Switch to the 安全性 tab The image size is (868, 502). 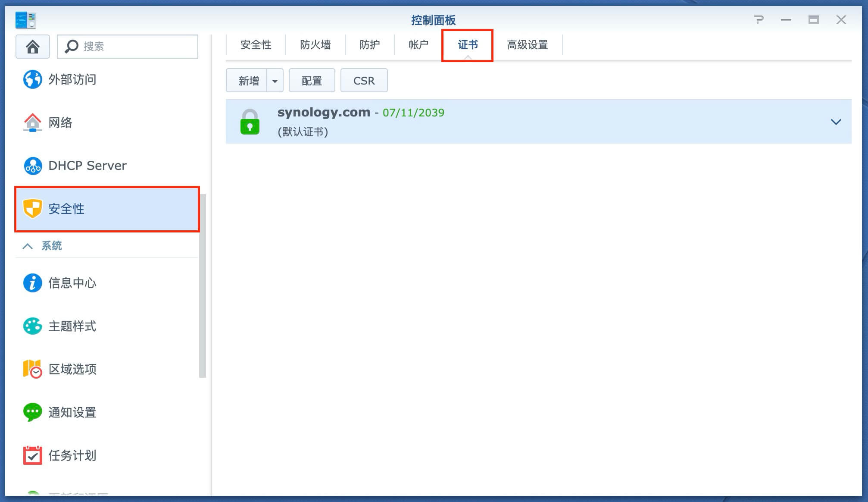(256, 45)
